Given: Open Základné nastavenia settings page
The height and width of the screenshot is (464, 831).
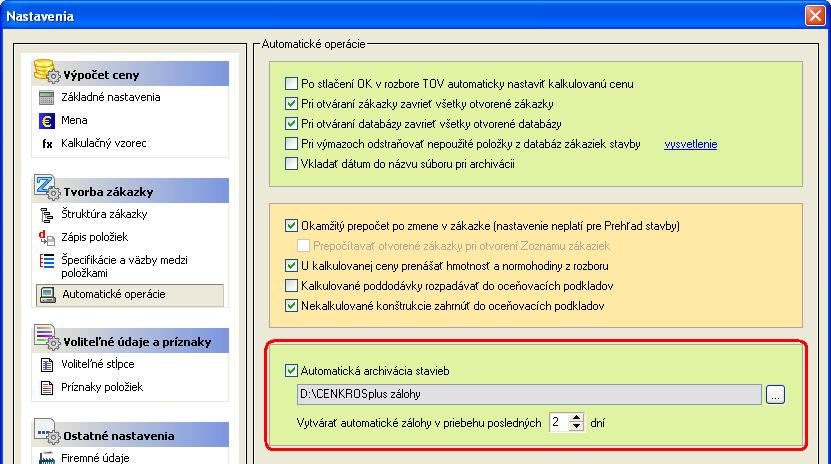Looking at the screenshot, I should tap(110, 97).
